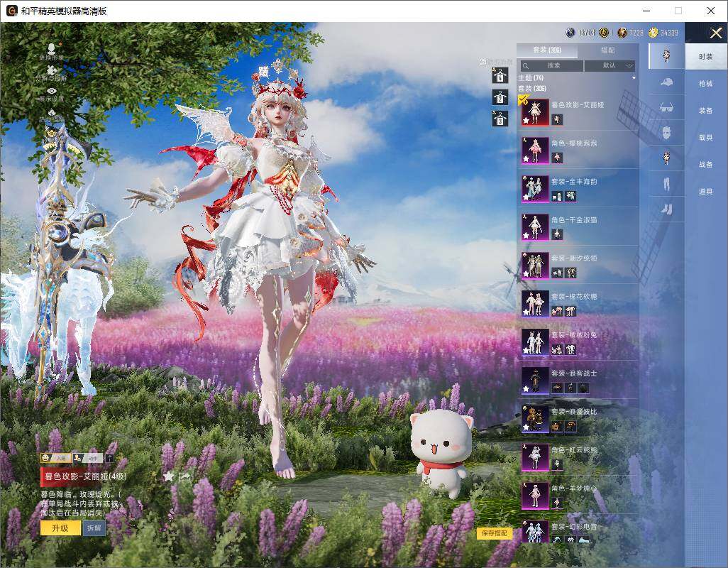Select the top clothing category icon below mask

coord(666,158)
